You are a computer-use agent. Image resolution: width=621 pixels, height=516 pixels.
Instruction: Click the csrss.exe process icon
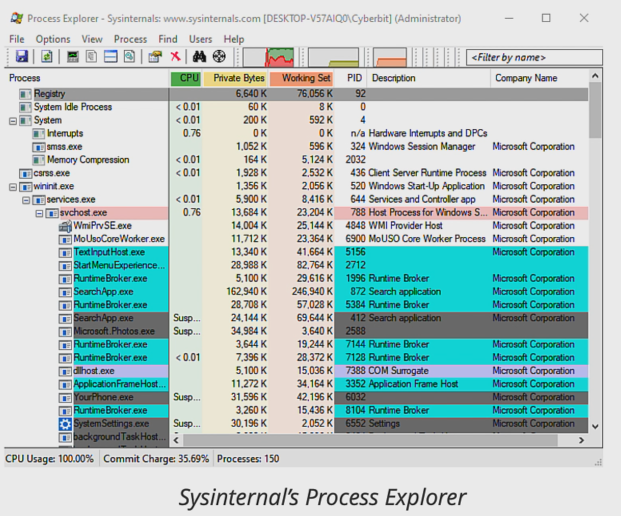coord(25,173)
